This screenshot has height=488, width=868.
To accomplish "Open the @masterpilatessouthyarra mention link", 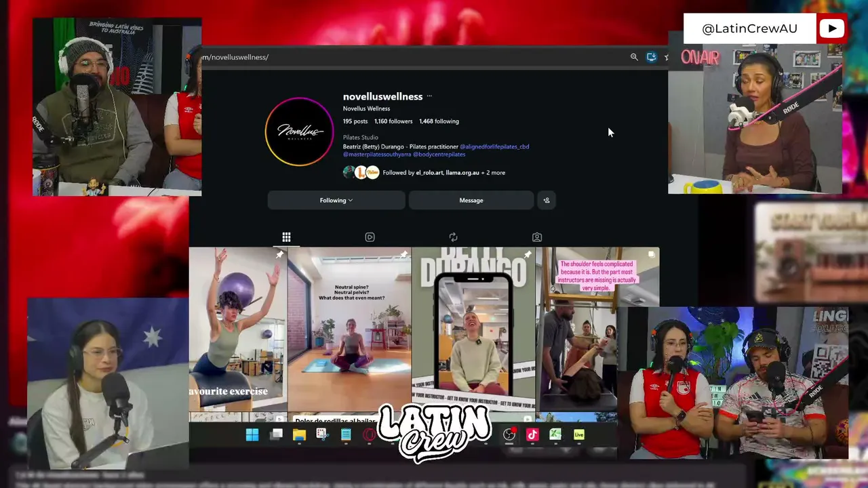I will (377, 155).
